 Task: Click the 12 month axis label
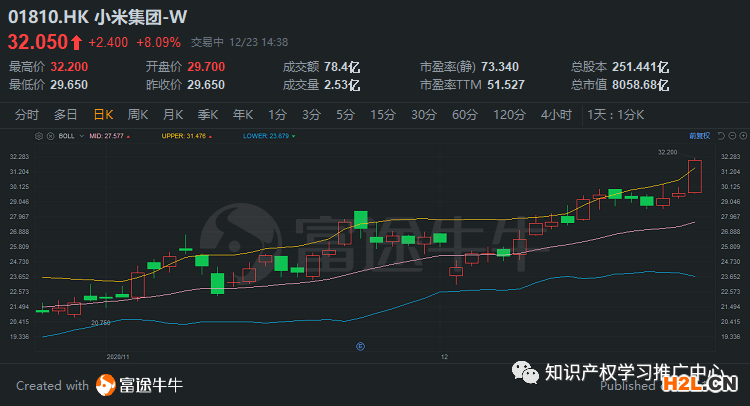click(x=444, y=357)
